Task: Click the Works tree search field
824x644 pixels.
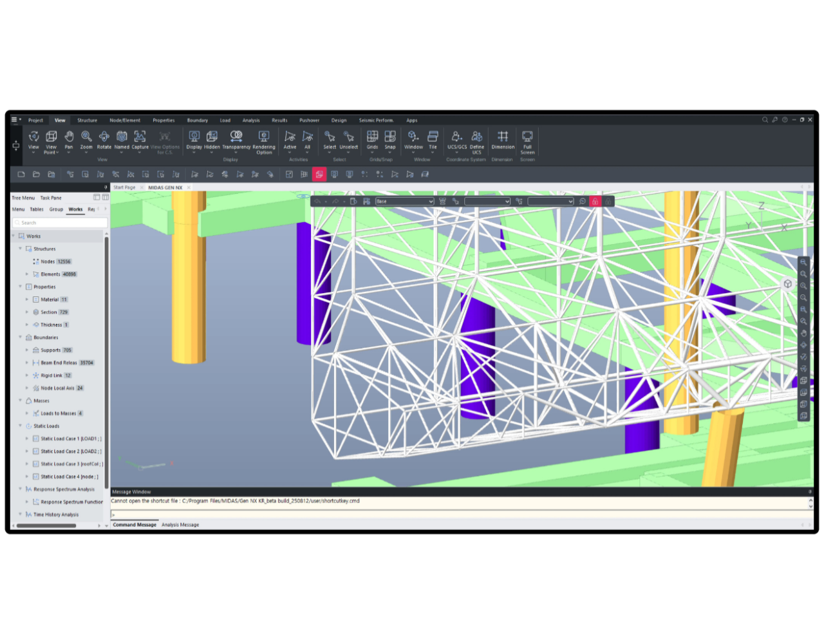Action: (59, 223)
